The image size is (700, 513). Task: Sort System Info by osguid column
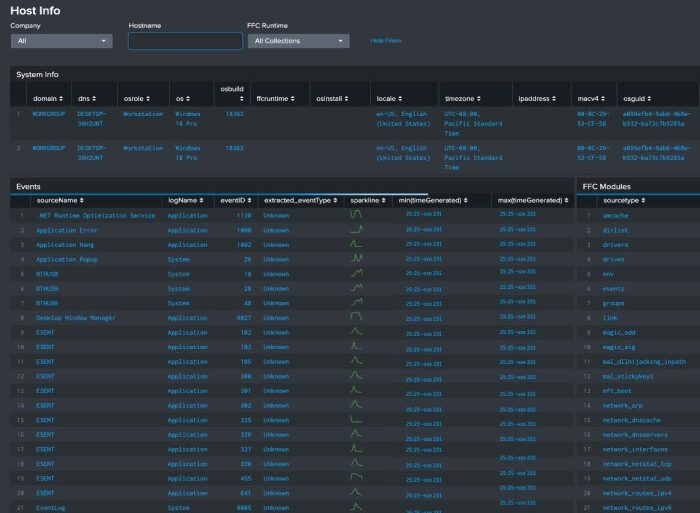click(x=637, y=99)
